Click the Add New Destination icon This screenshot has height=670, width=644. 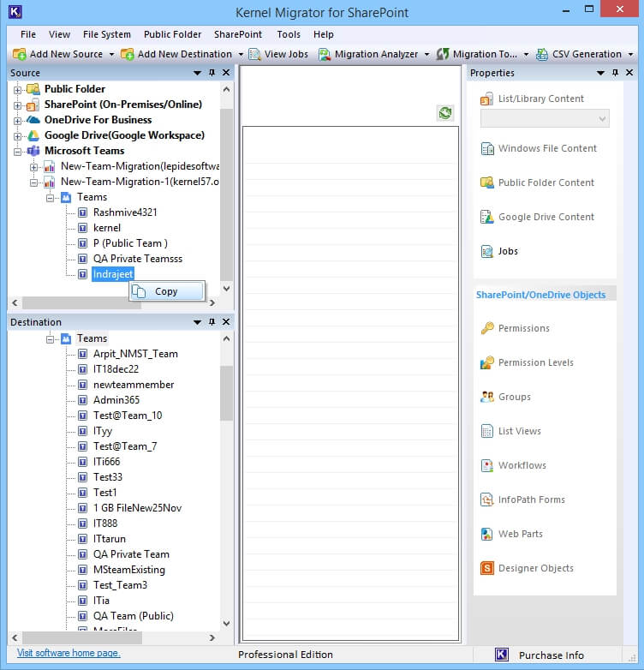pyautogui.click(x=128, y=54)
